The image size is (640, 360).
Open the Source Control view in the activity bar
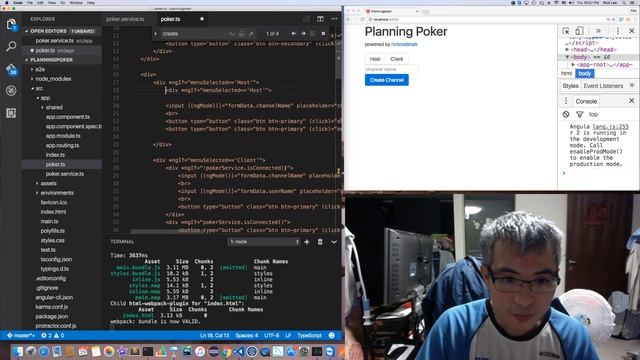click(x=11, y=69)
